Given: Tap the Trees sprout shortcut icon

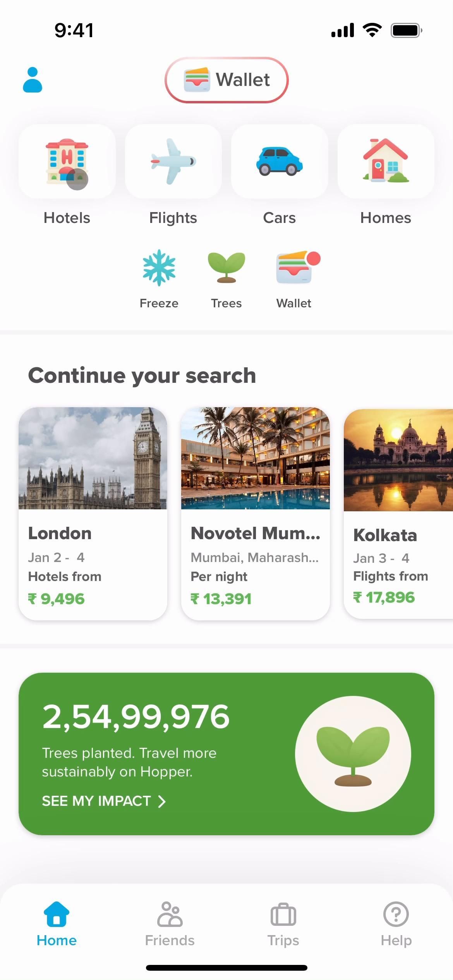Looking at the screenshot, I should click(226, 268).
